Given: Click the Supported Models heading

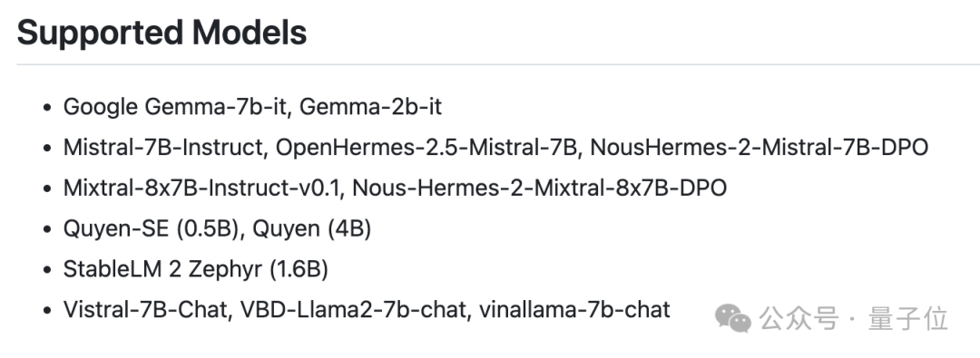Looking at the screenshot, I should click(162, 34).
